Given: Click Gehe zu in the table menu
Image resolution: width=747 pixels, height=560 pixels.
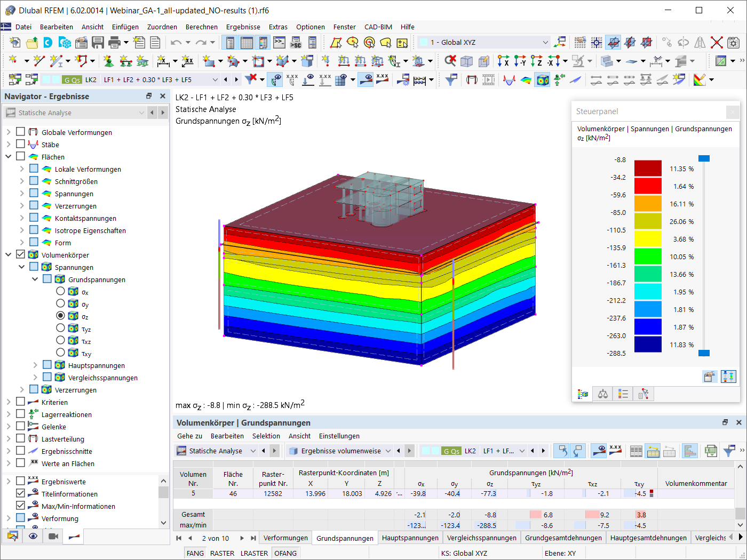Looking at the screenshot, I should pos(190,436).
